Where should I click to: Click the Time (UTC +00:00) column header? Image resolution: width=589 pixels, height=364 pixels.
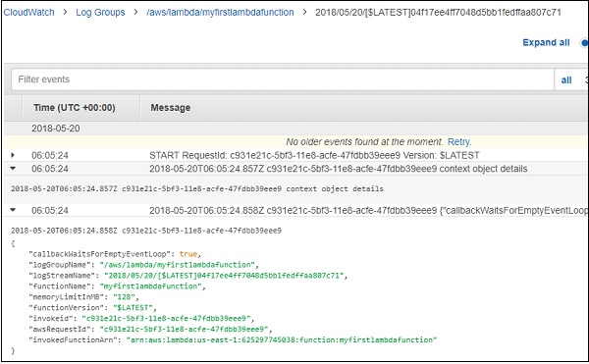tap(75, 108)
